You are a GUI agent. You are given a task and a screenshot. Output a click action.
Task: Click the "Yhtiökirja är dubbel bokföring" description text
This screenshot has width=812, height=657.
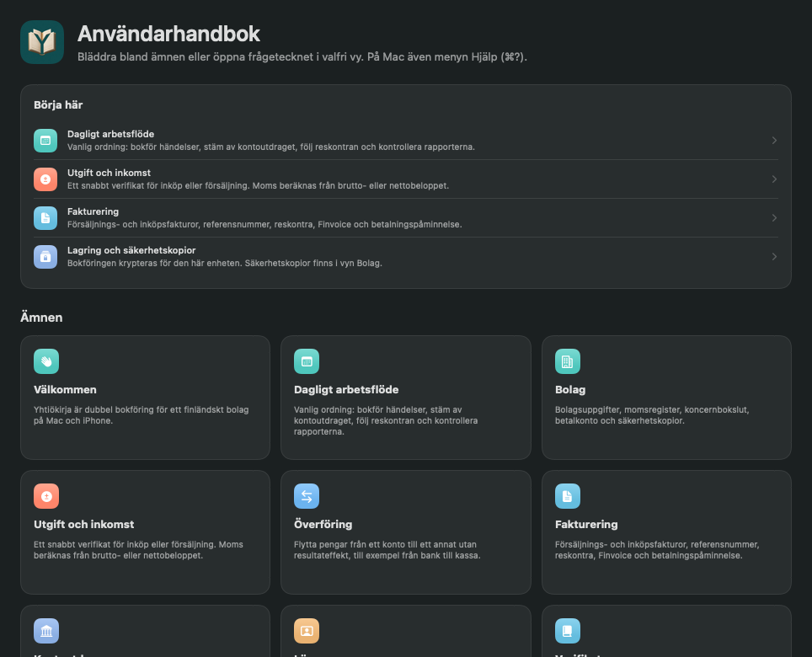(x=142, y=415)
